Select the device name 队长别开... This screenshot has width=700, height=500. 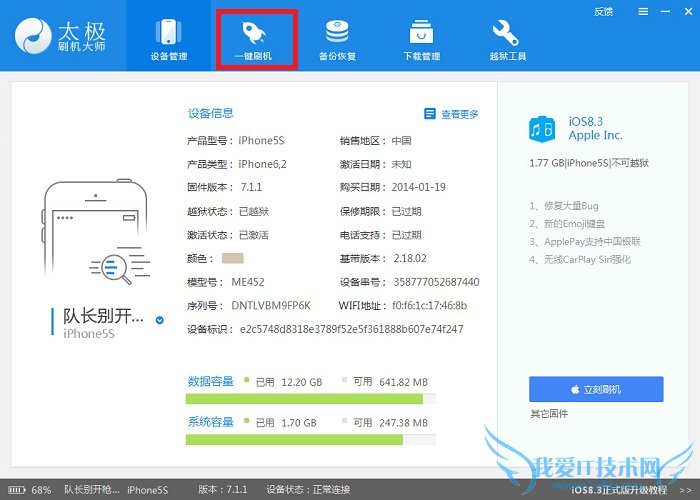pyautogui.click(x=103, y=316)
